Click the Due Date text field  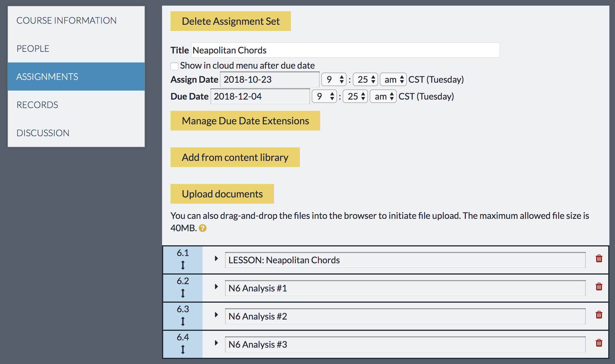pos(260,96)
